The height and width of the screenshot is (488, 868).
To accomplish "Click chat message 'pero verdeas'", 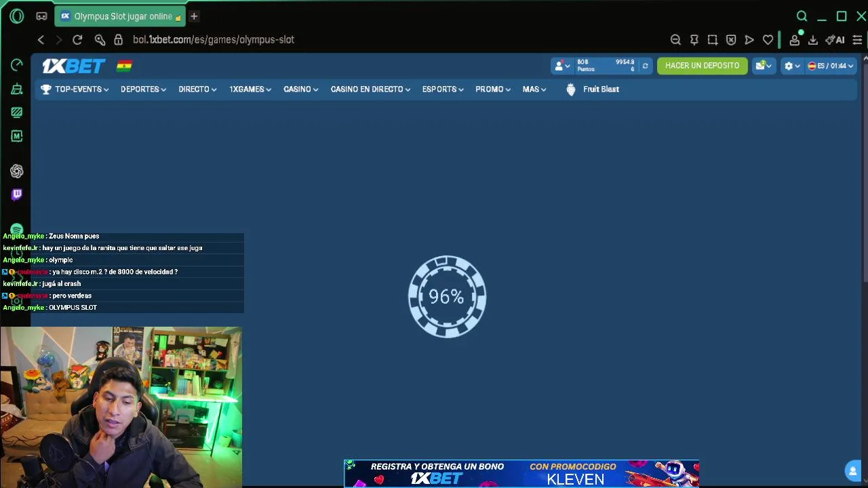I will tap(71, 296).
